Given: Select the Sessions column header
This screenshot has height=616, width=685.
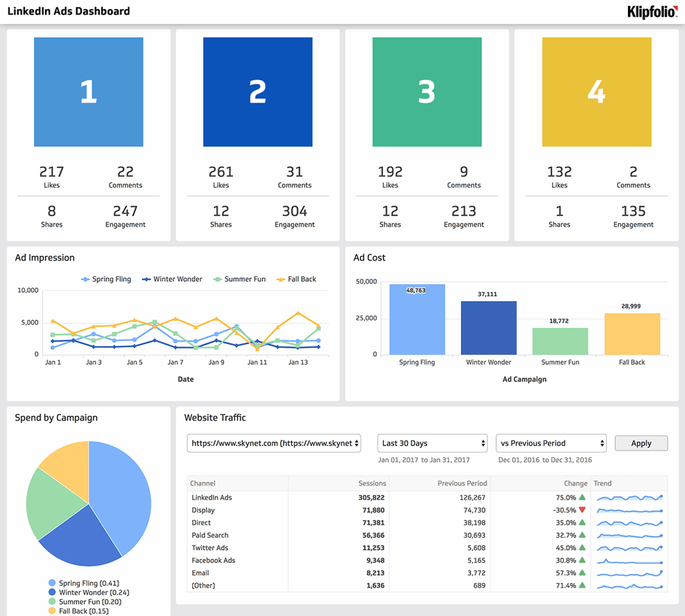Looking at the screenshot, I should [x=372, y=483].
